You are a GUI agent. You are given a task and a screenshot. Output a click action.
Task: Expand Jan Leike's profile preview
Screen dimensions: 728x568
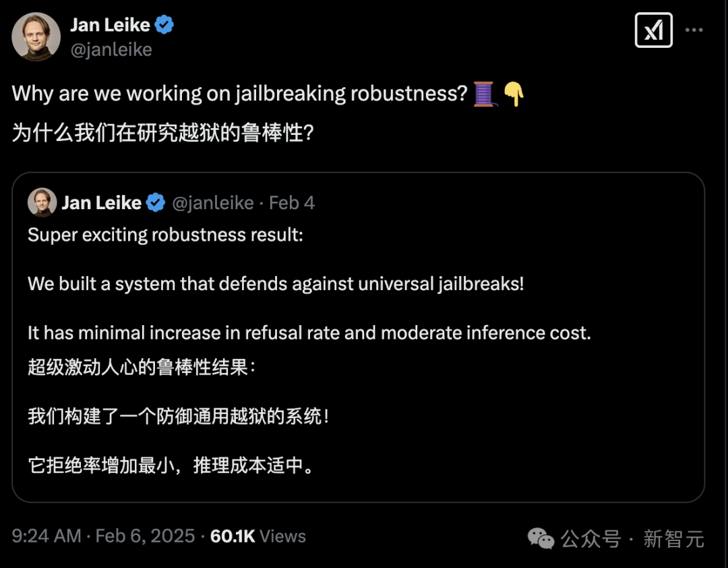[111, 24]
